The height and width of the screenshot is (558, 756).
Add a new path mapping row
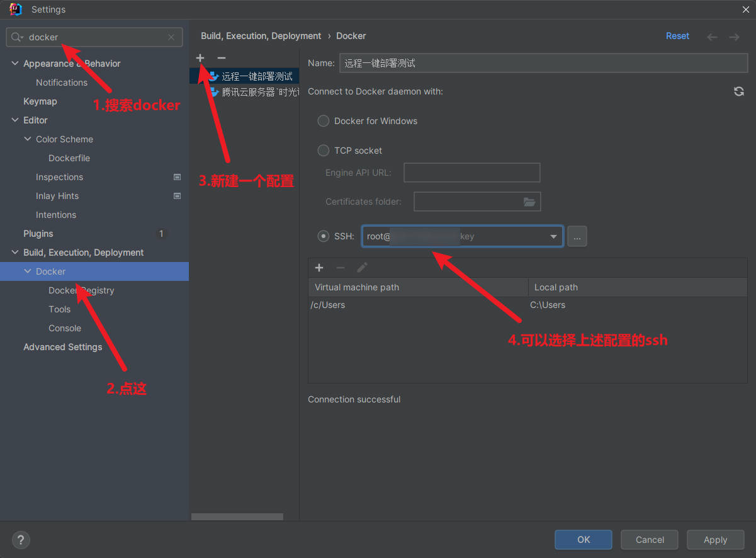tap(319, 268)
